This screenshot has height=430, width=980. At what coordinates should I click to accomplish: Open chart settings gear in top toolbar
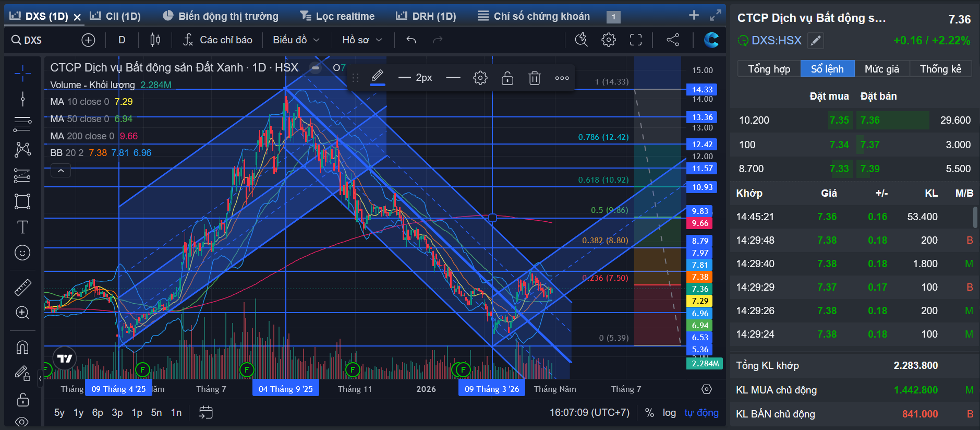pyautogui.click(x=609, y=40)
